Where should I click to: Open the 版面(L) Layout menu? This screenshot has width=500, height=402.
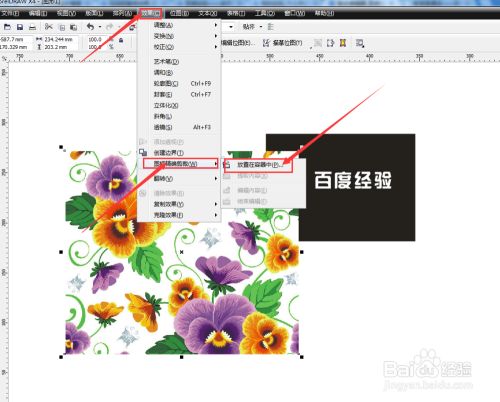click(94, 13)
